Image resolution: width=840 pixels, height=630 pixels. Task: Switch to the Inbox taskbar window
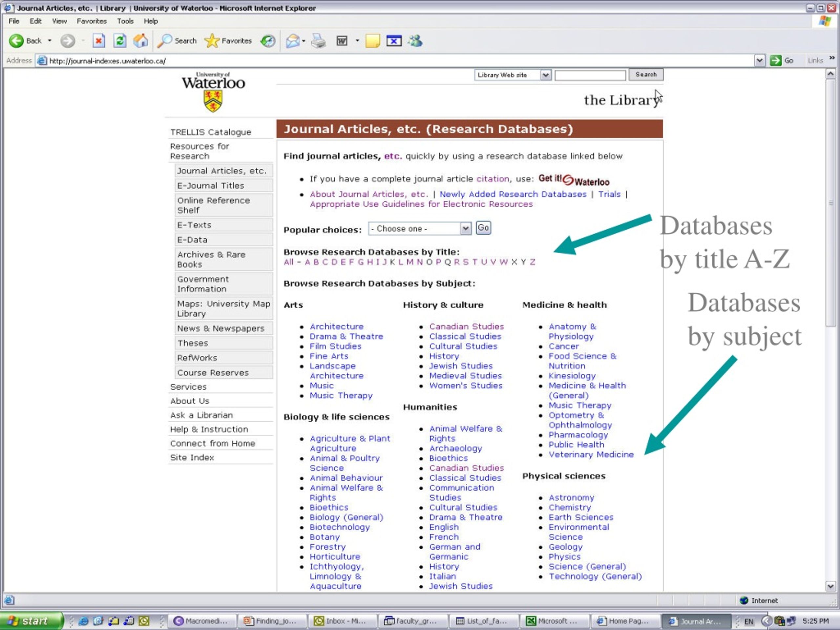(x=342, y=621)
